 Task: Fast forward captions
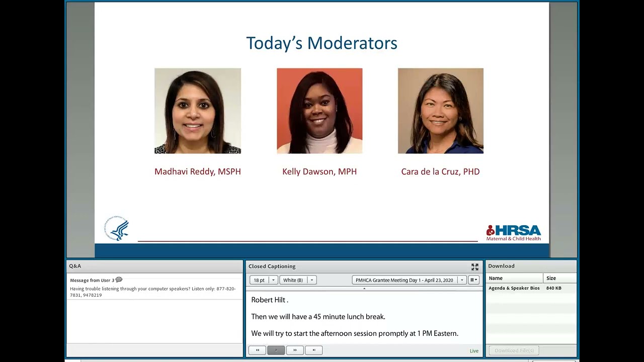click(x=295, y=350)
